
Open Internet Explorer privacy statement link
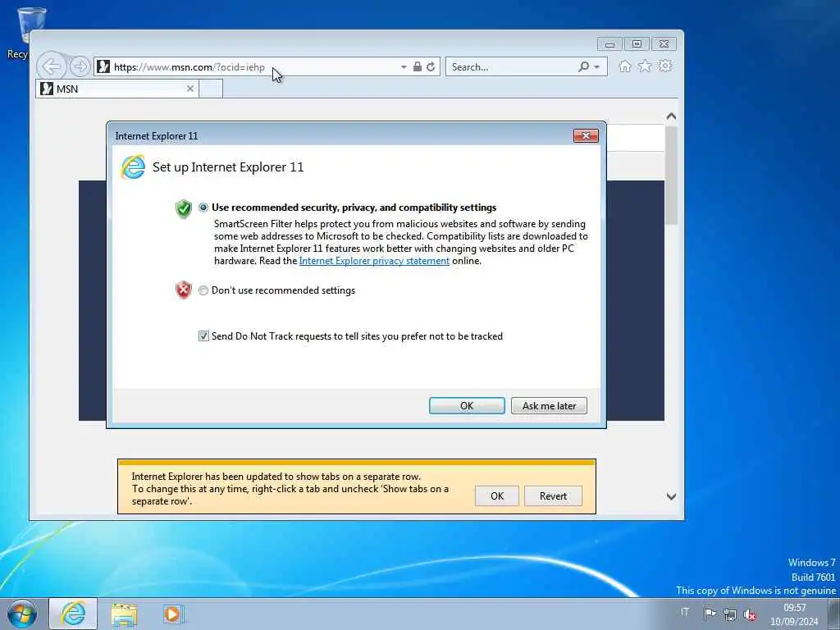[374, 261]
